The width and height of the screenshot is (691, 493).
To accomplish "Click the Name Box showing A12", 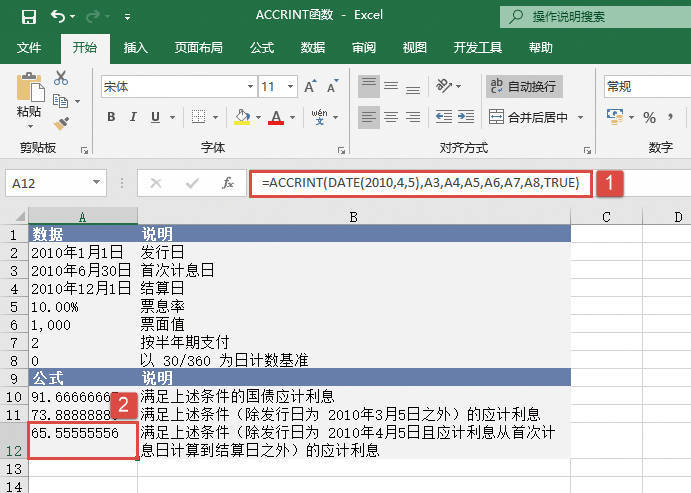I will (56, 183).
